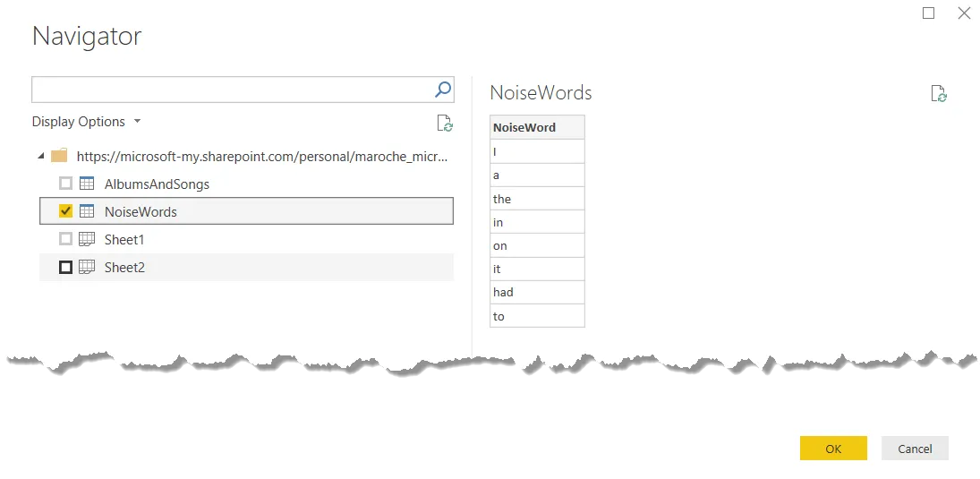The height and width of the screenshot is (479, 980).
Task: Click the SharePoint folder icon
Action: (59, 156)
